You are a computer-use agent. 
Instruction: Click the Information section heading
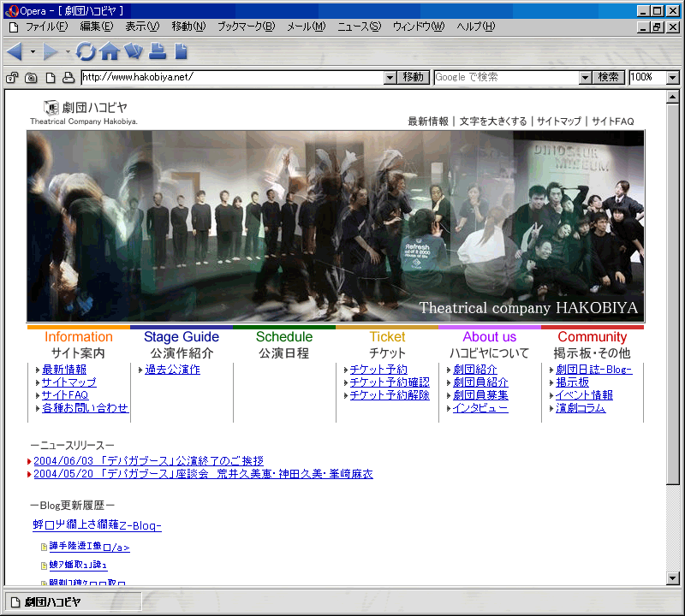(x=79, y=336)
